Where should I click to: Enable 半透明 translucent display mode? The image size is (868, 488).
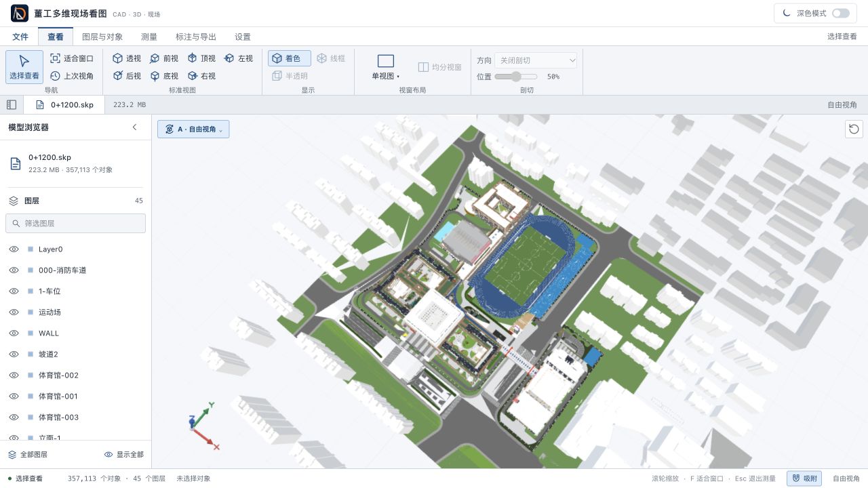tap(290, 76)
